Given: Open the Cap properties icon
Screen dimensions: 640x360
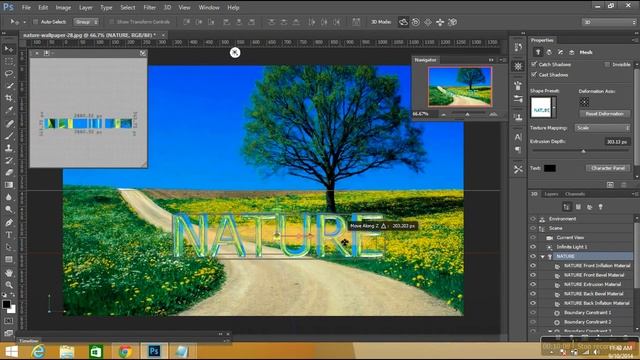Looking at the screenshot, I should point(560,52).
